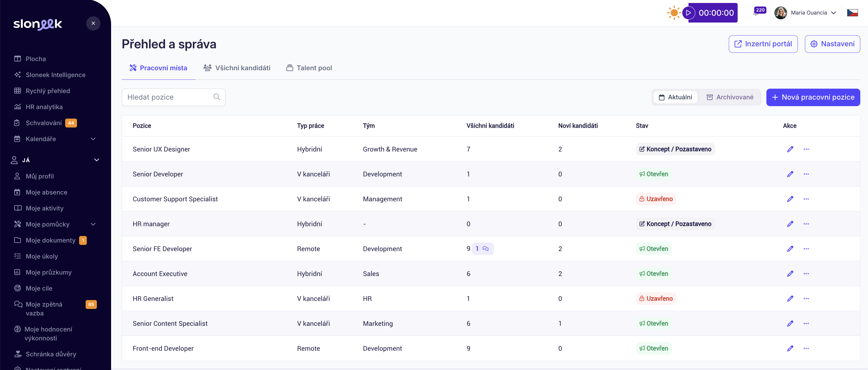Start the time tracker play button

pyautogui.click(x=688, y=13)
